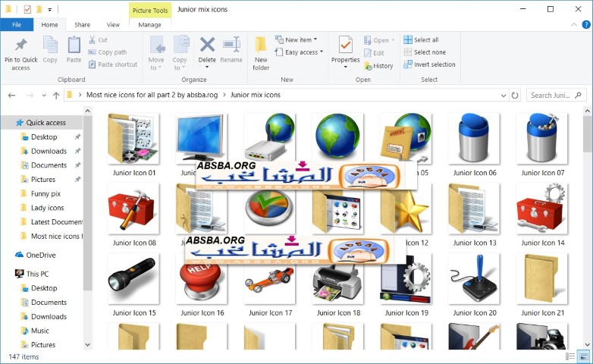The image size is (593, 364).
Task: Collapse the ribbon with the chevron
Action: (574, 24)
